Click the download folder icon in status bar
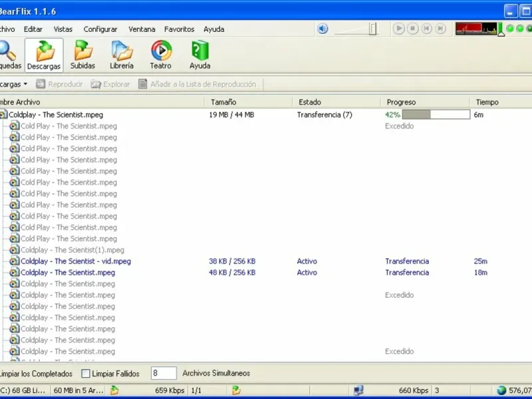Screen dimensions: 532x399 point(114,390)
